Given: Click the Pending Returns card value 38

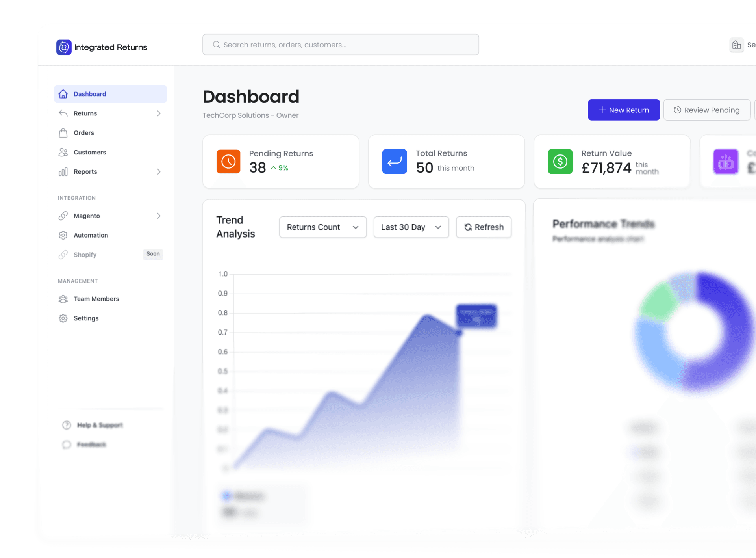Looking at the screenshot, I should click(x=258, y=168).
